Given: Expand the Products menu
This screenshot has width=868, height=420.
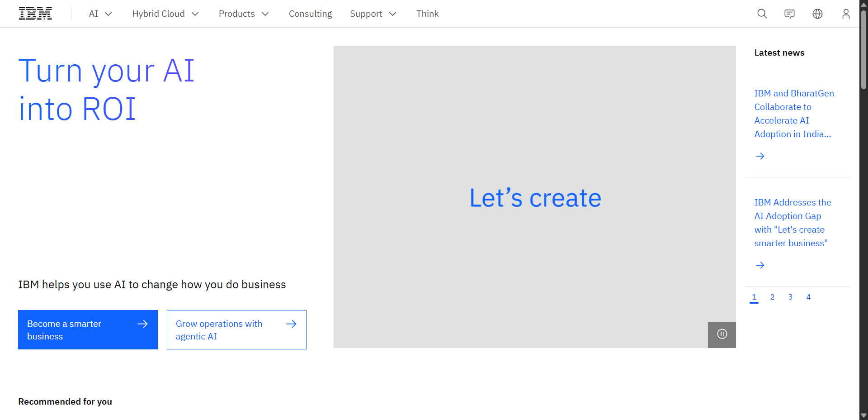Looking at the screenshot, I should (x=244, y=14).
